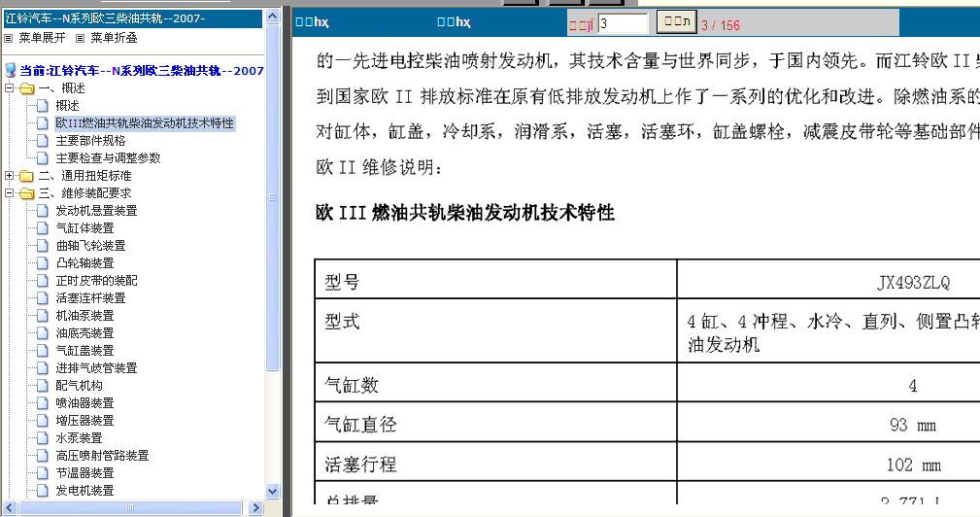Open the 概述 page in the tree

coord(67,106)
